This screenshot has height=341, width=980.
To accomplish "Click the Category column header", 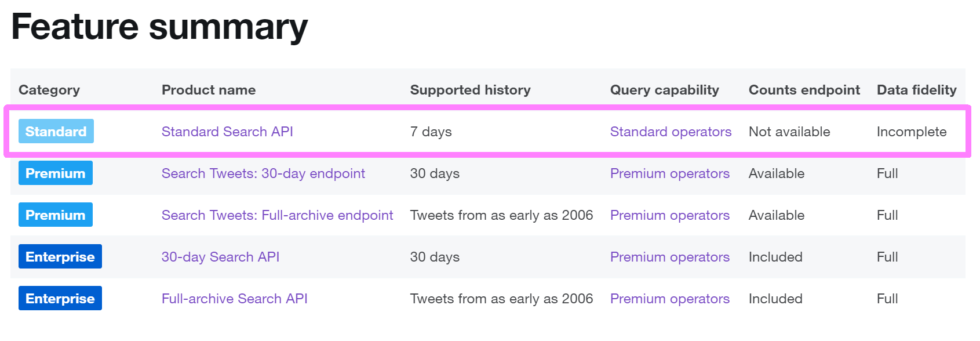I will (49, 90).
